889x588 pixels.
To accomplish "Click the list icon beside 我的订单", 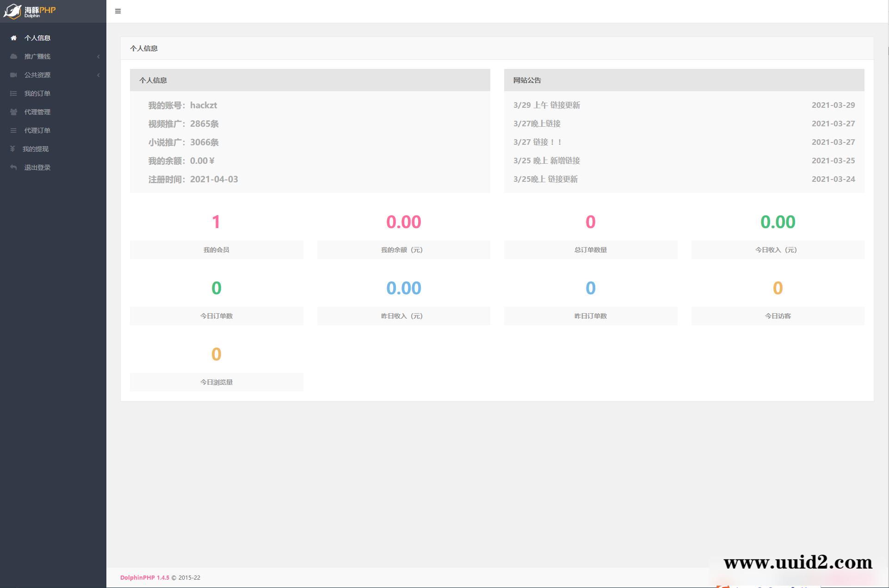I will point(13,93).
